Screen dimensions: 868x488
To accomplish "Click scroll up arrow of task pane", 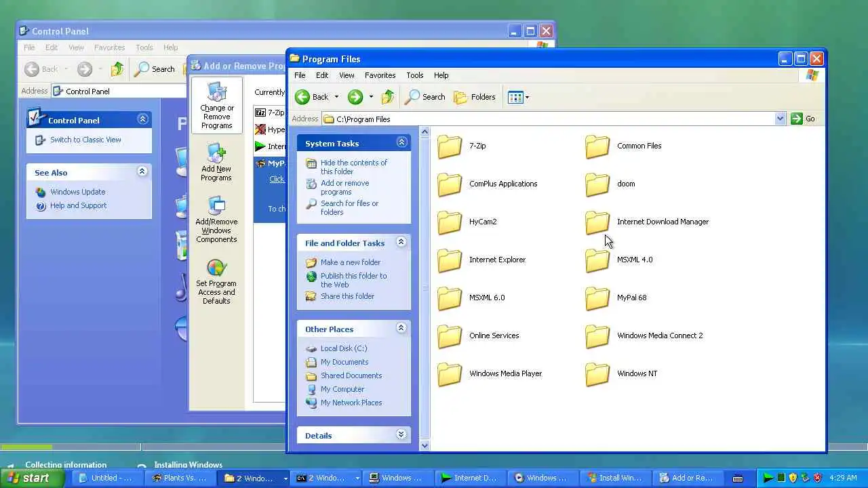I will [x=425, y=131].
